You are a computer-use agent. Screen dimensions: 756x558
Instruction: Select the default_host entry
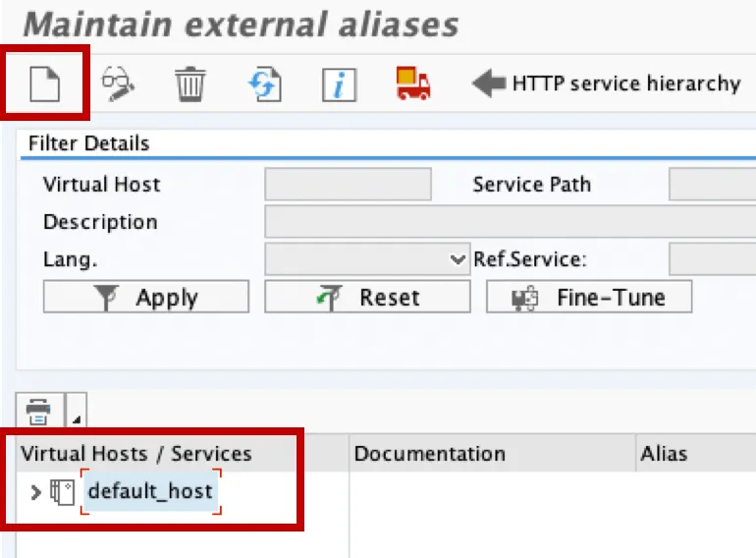pos(150,490)
